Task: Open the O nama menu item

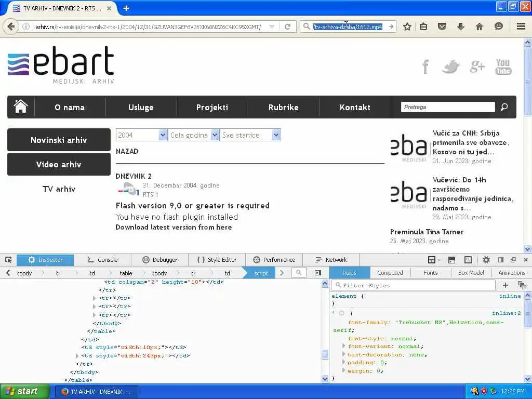Action: click(x=70, y=107)
